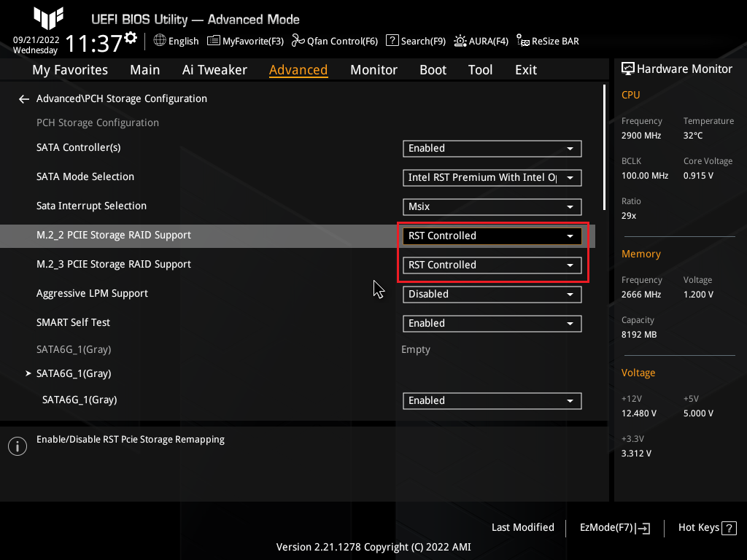Select the M.2_3 PCIE Storage RAID Support label

[x=113, y=264]
